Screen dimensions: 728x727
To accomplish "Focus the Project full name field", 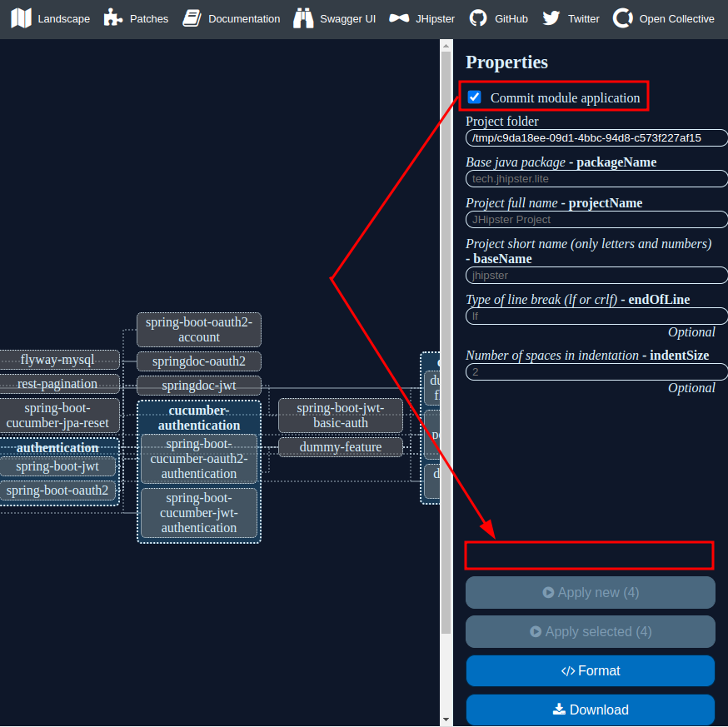I will (596, 220).
